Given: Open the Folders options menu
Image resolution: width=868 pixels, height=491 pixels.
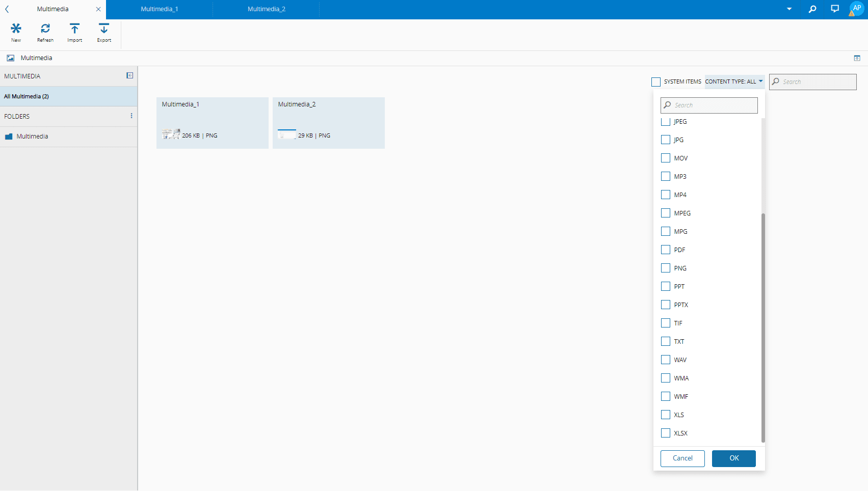Looking at the screenshot, I should 131,116.
